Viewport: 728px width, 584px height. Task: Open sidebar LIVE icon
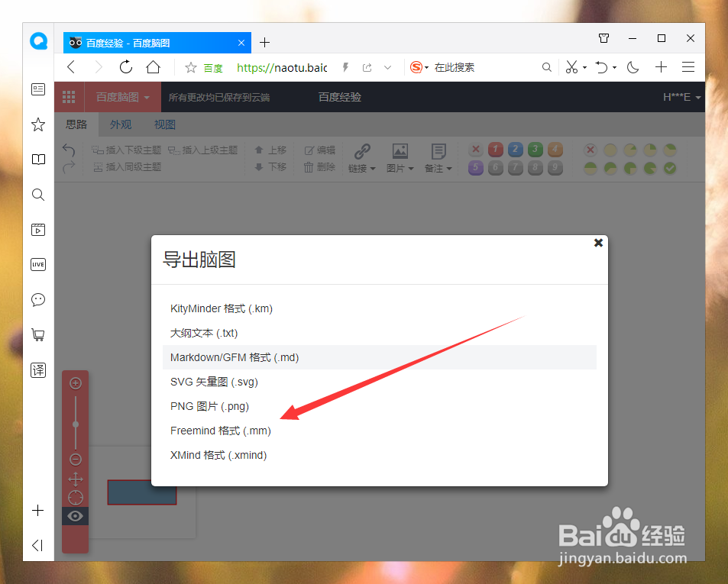(x=38, y=264)
